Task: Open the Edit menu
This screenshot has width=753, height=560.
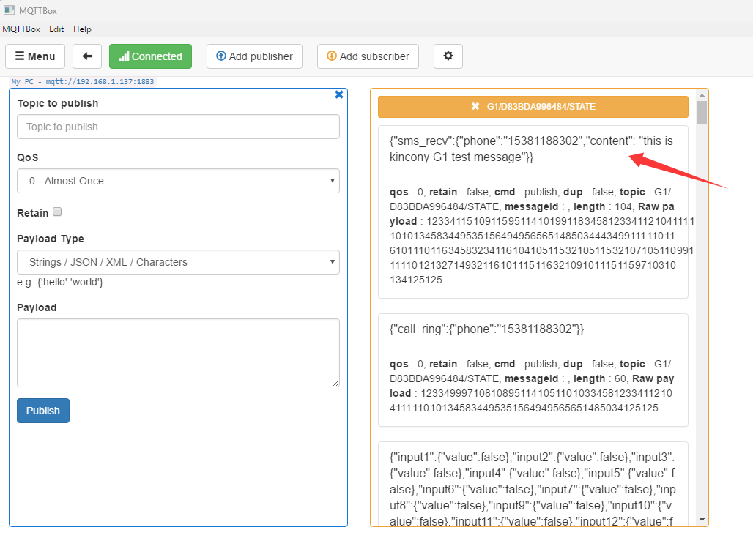Action: point(56,29)
